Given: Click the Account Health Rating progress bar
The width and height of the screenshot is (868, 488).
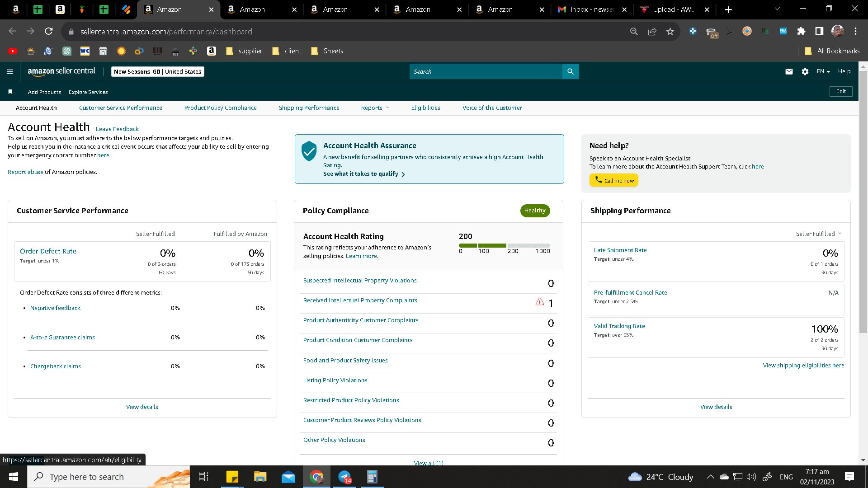Looking at the screenshot, I should [504, 245].
